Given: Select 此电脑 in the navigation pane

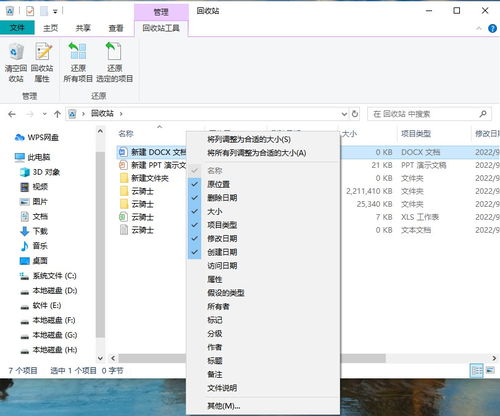Looking at the screenshot, I should (32, 157).
